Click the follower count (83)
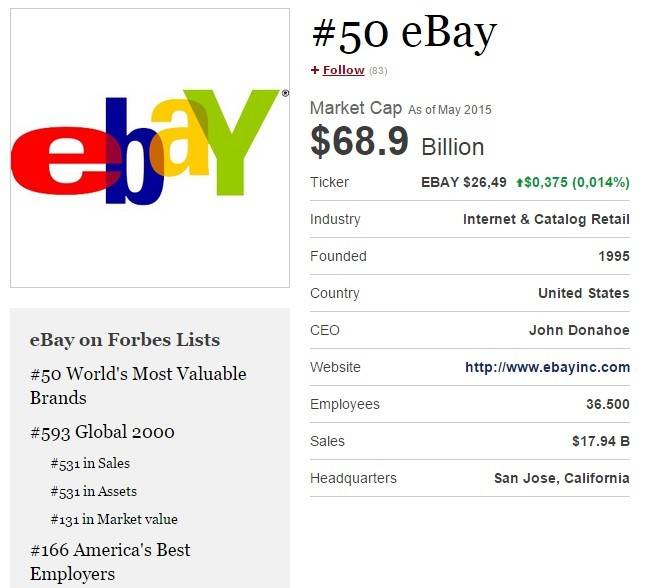652x588 pixels. (x=378, y=71)
